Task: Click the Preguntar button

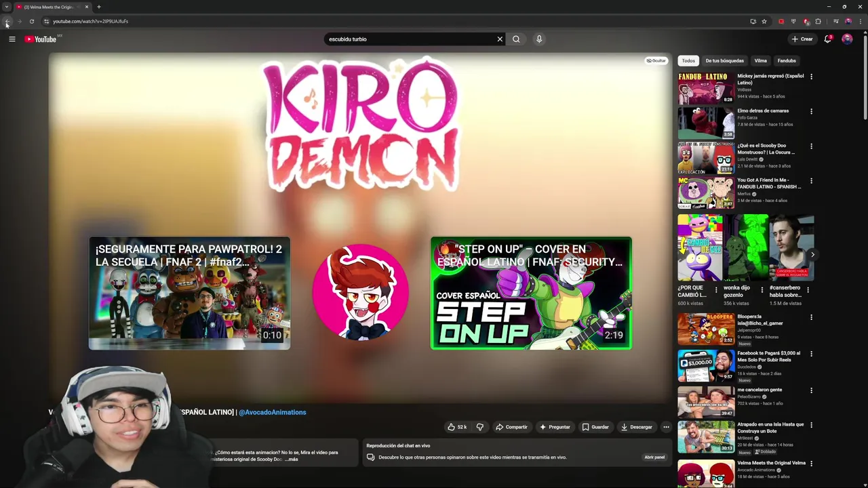Action: (x=555, y=427)
